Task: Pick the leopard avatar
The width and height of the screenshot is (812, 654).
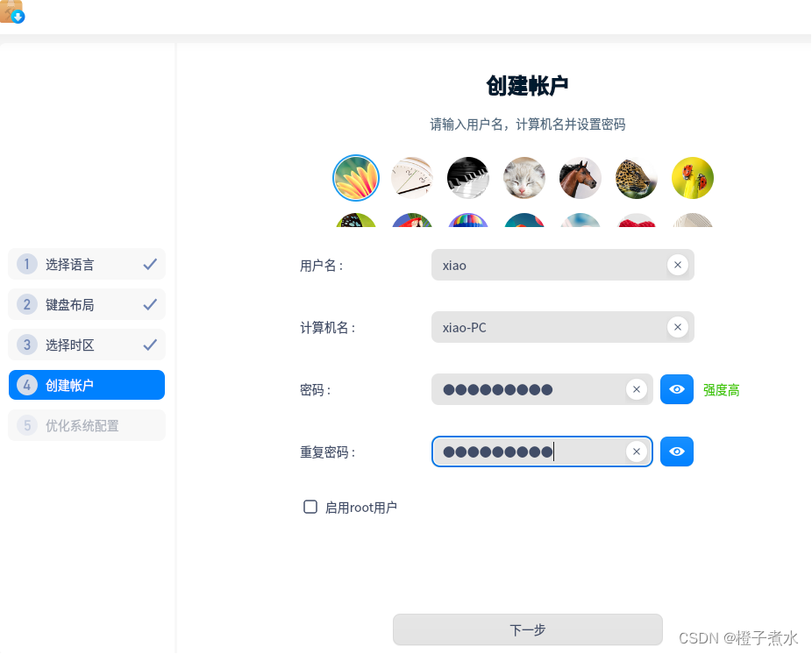Action: click(637, 178)
